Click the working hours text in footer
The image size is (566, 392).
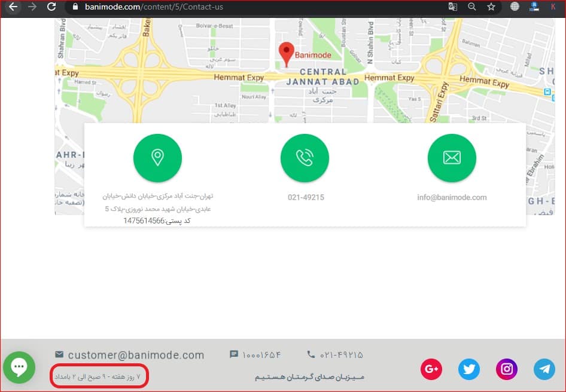pos(98,376)
